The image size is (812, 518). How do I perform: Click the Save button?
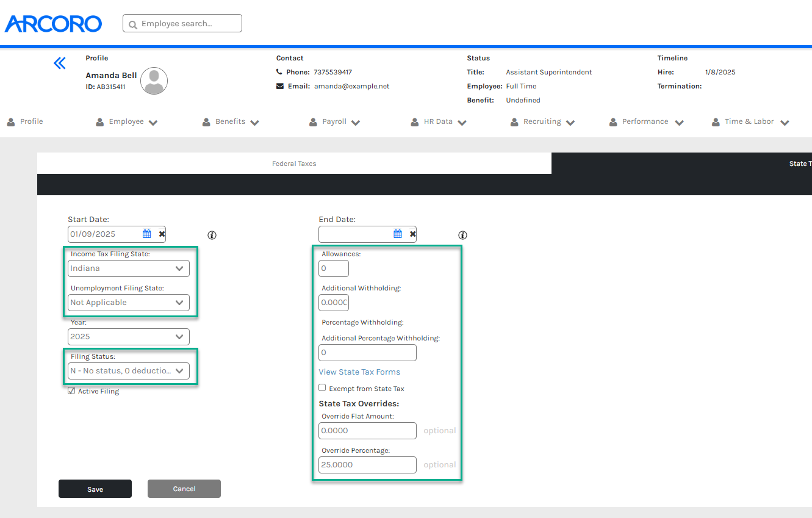coord(95,489)
